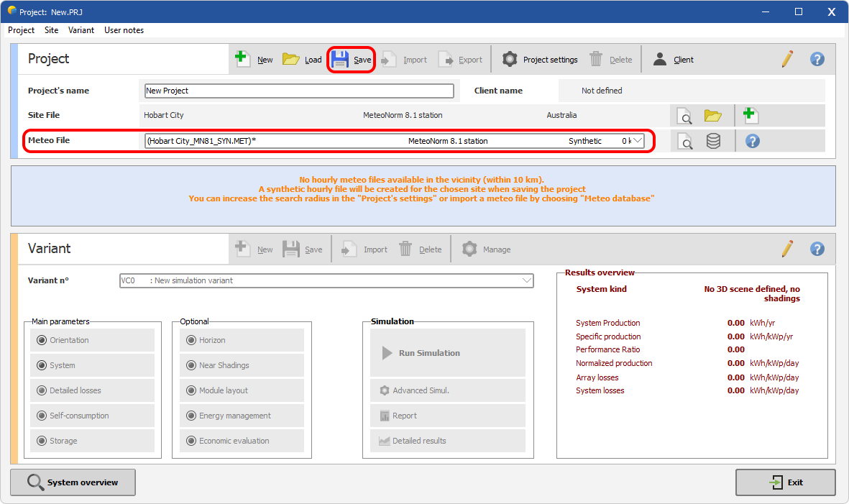Open Variant Manage gear icon
Image resolution: width=849 pixels, height=504 pixels.
469,249
